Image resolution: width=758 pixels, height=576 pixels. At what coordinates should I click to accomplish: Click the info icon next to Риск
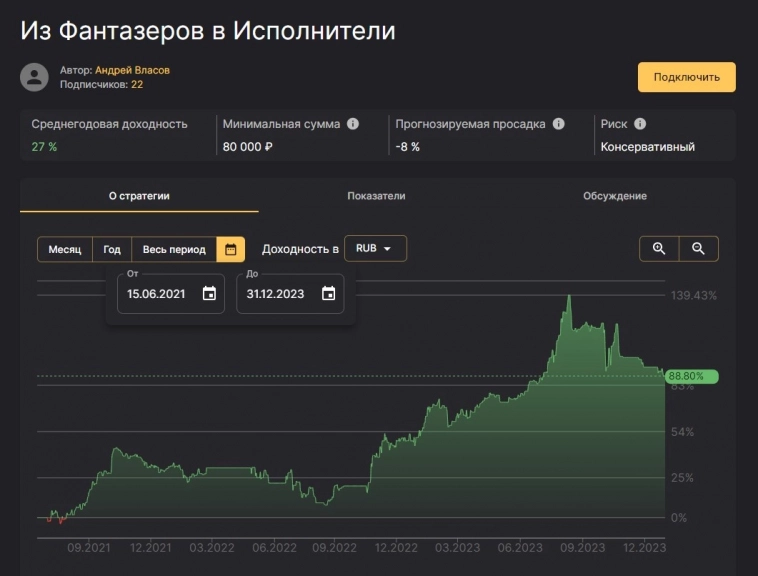coord(640,124)
